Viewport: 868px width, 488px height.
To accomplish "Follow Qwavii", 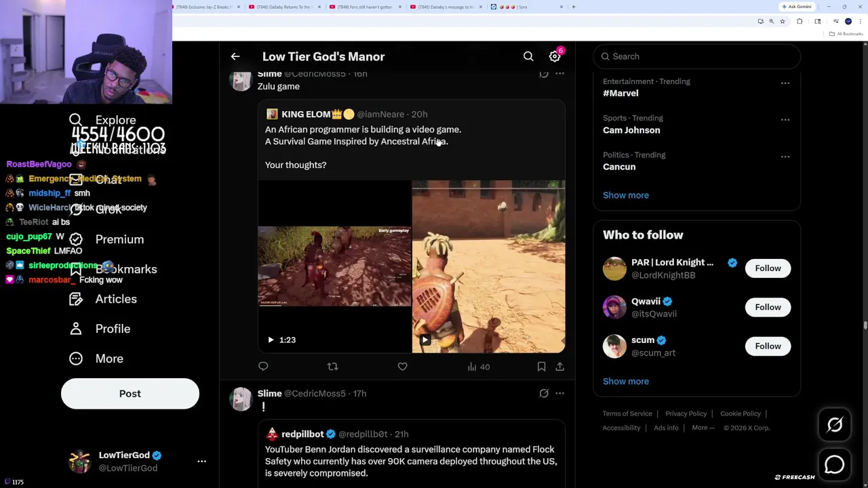I will tap(768, 307).
